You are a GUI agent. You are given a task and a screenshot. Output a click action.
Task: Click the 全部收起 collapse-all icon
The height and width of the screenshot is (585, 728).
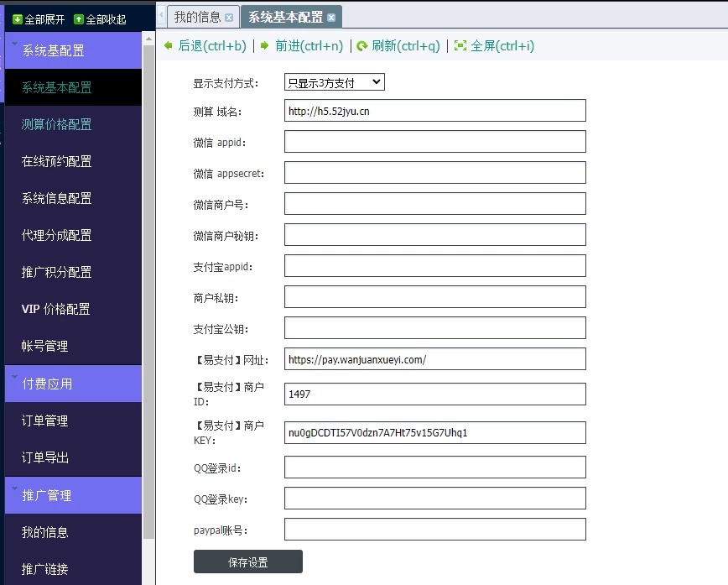[80, 19]
